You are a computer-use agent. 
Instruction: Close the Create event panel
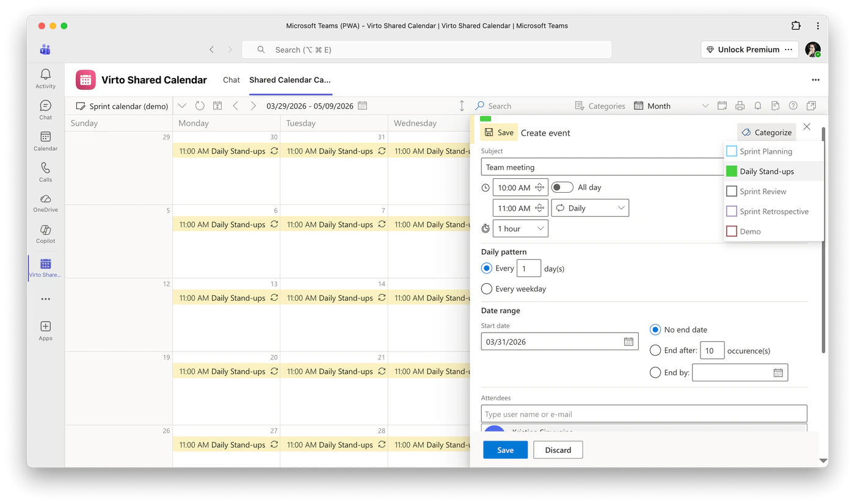pos(807,126)
